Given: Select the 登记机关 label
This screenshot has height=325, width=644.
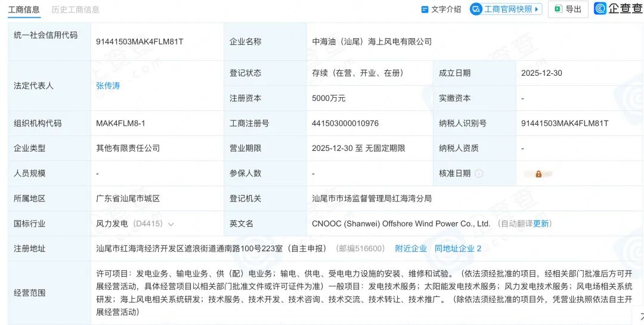Looking at the screenshot, I should 245,199.
